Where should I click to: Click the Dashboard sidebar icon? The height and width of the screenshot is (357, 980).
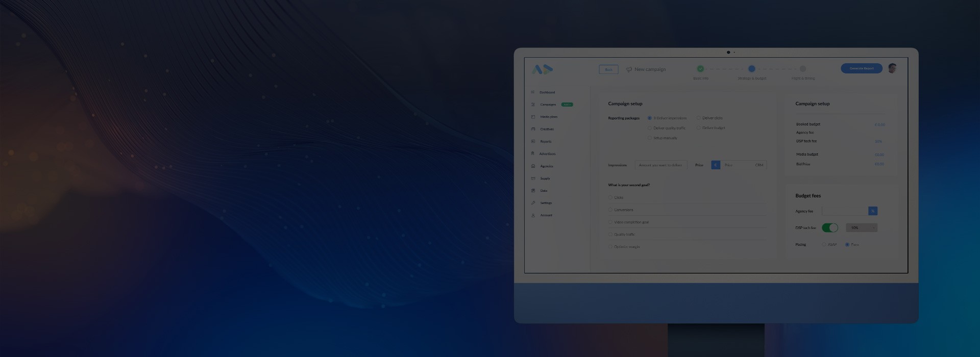[533, 92]
